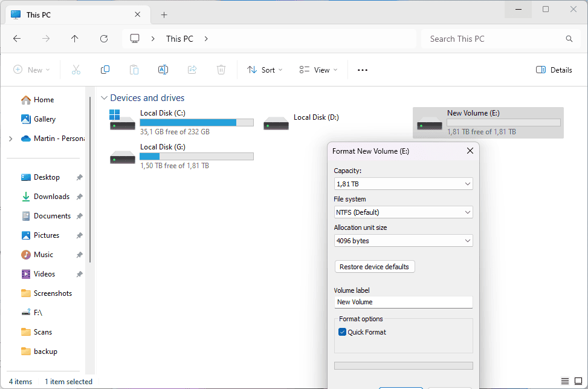This screenshot has height=389, width=588.
Task: Open the Sort dropdown menu
Action: 265,70
